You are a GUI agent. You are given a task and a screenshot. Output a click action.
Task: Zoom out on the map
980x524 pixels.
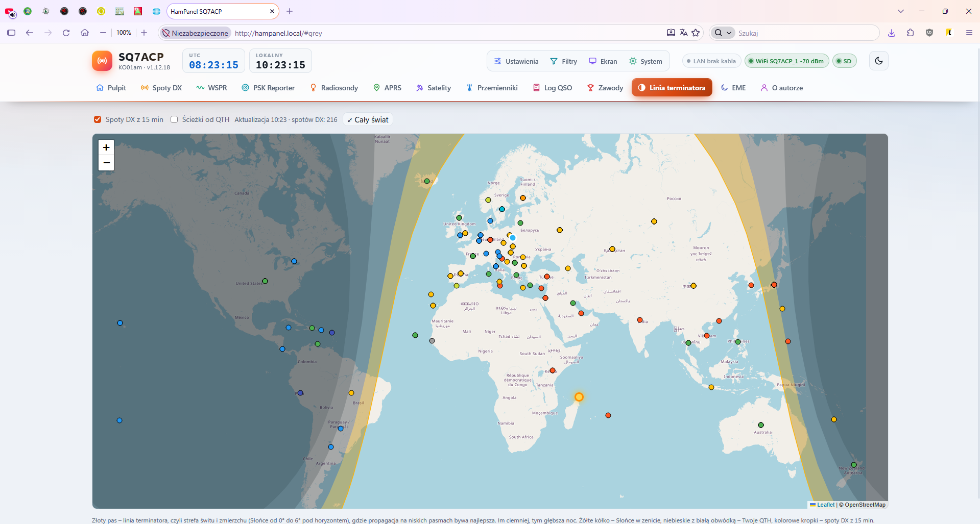tap(106, 163)
